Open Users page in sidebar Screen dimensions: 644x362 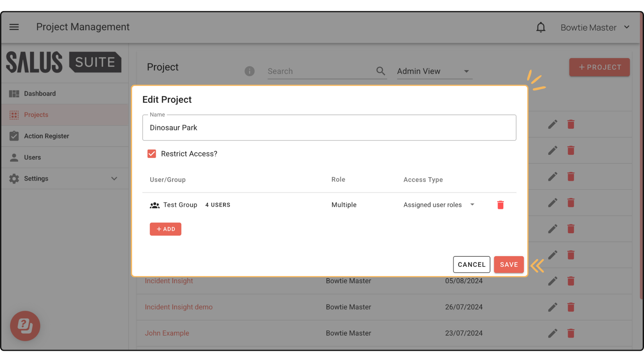coord(32,158)
